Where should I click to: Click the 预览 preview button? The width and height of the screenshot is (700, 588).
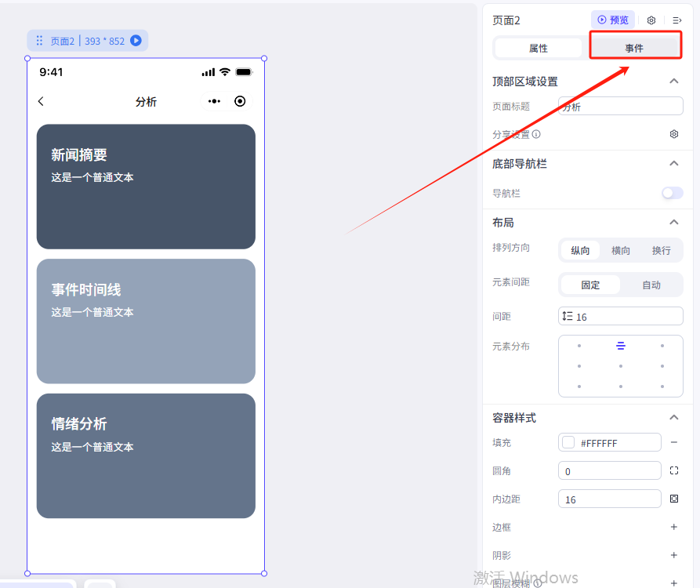pyautogui.click(x=612, y=20)
